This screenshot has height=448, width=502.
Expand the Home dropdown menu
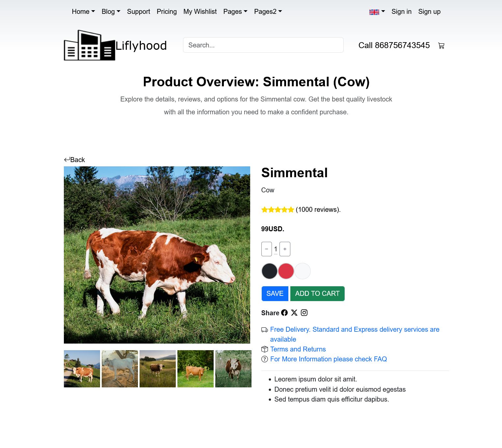pyautogui.click(x=83, y=12)
